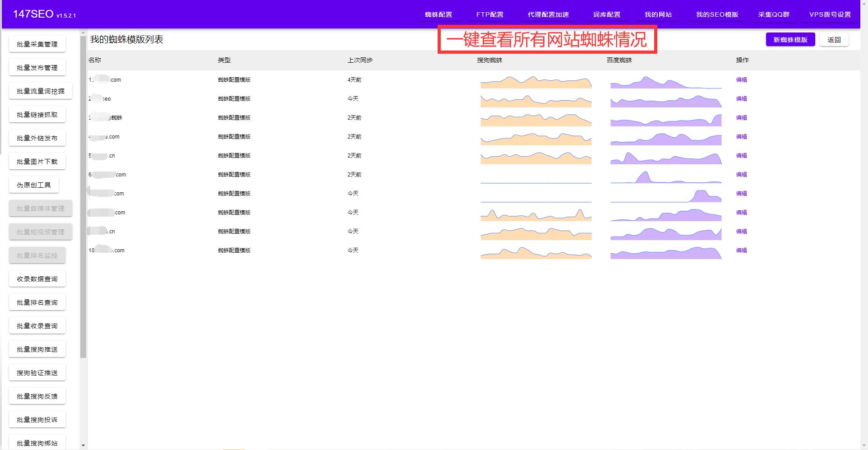Click the 新蜘蛛模版 button
The image size is (868, 450).
tap(790, 39)
